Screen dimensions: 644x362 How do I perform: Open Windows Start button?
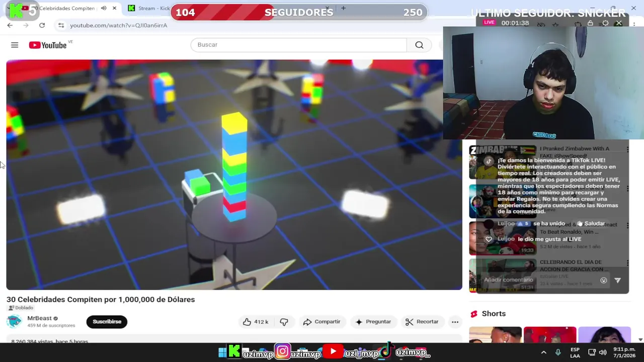coord(222,352)
